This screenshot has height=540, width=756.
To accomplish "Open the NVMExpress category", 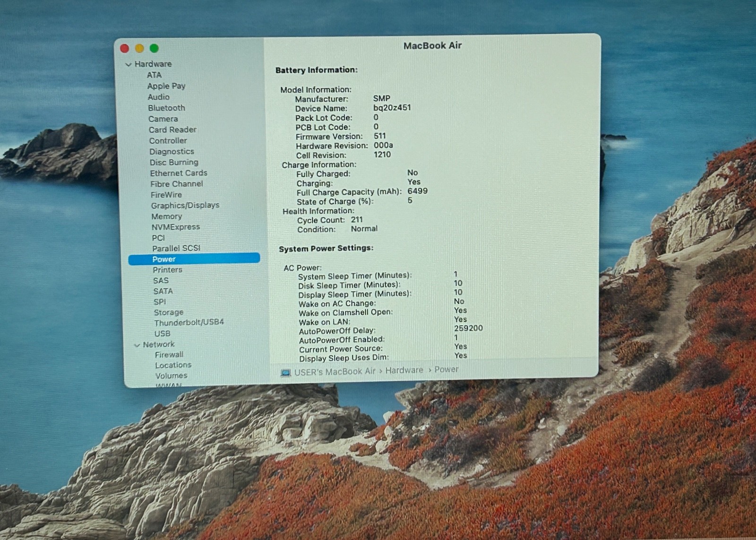I will pos(176,227).
